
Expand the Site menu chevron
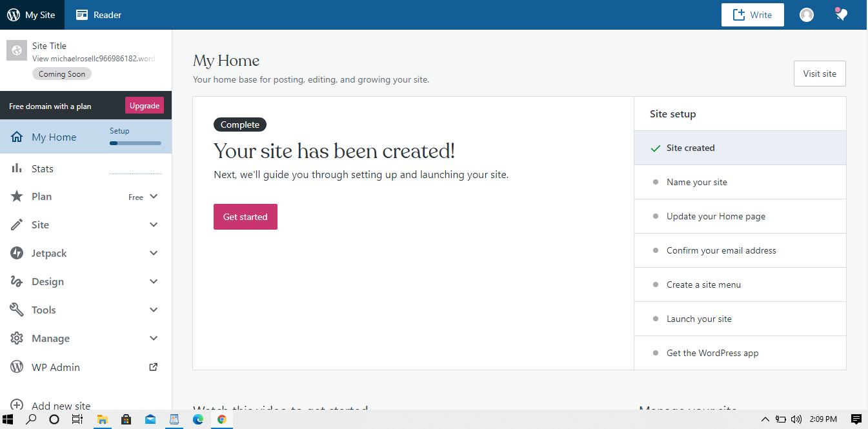[x=154, y=225]
